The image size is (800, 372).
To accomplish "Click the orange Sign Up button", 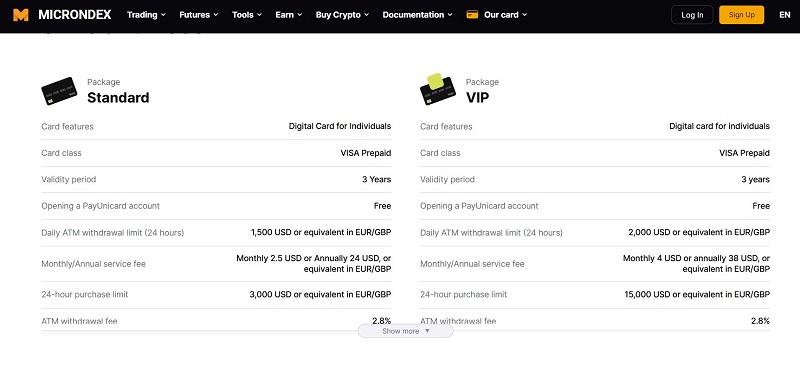I will click(x=741, y=15).
